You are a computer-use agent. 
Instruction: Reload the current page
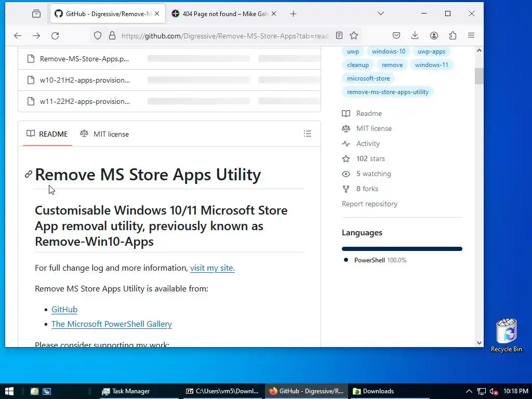pos(55,36)
